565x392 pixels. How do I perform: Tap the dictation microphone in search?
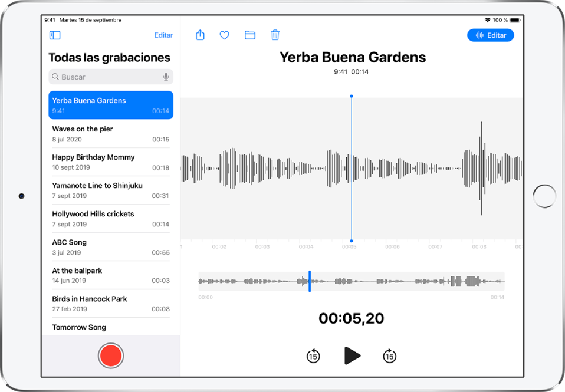166,77
